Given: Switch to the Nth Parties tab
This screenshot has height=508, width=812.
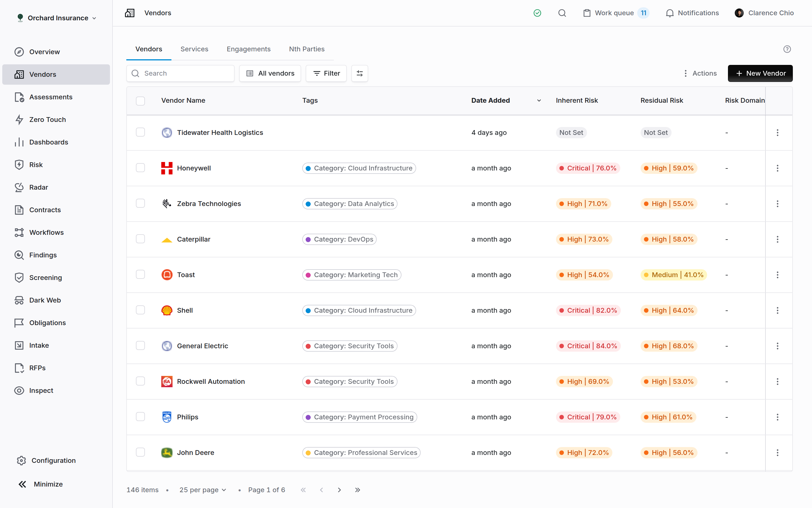Looking at the screenshot, I should click(x=307, y=49).
